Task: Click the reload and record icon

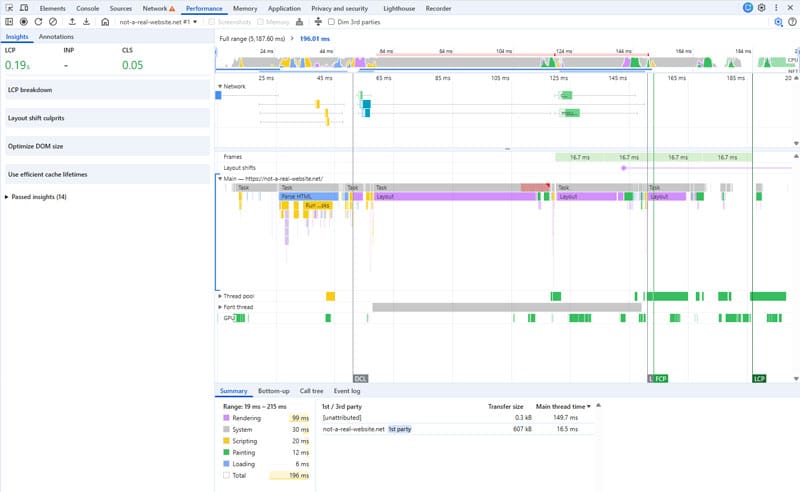Action: (38, 22)
